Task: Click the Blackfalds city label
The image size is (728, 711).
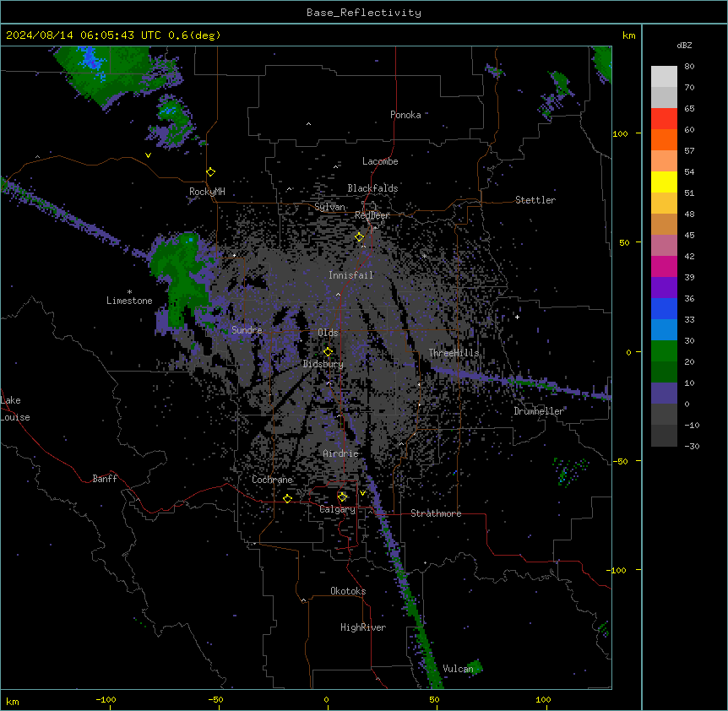Action: coord(372,188)
